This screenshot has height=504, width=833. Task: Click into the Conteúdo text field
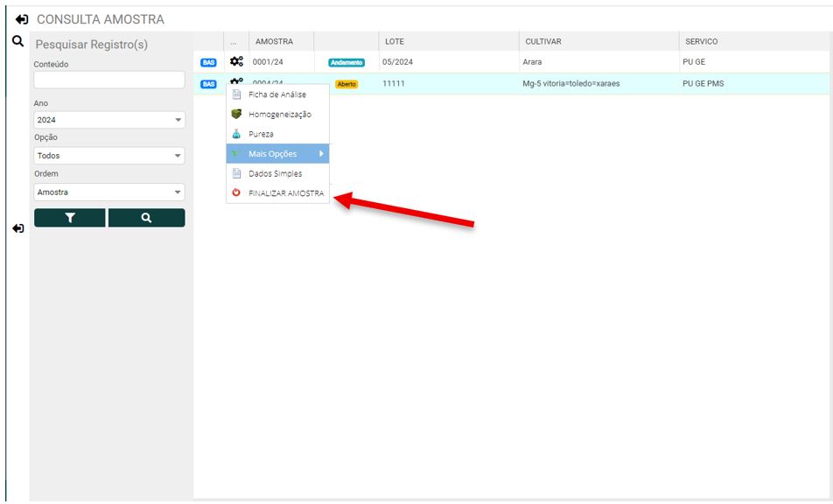[109, 80]
